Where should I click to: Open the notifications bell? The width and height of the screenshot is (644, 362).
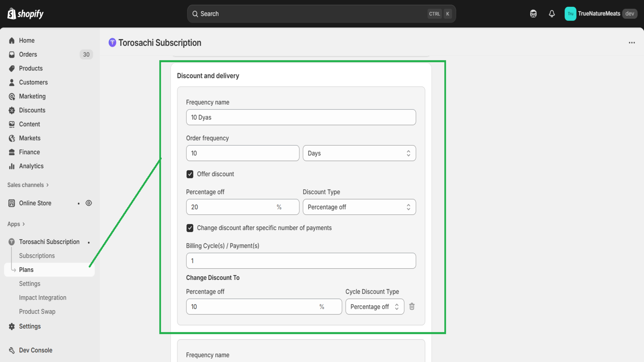pos(552,14)
